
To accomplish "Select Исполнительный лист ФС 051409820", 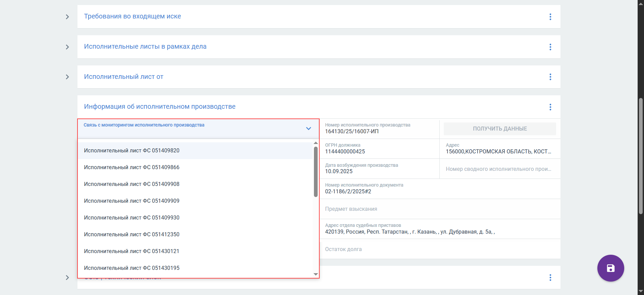I will (131, 151).
